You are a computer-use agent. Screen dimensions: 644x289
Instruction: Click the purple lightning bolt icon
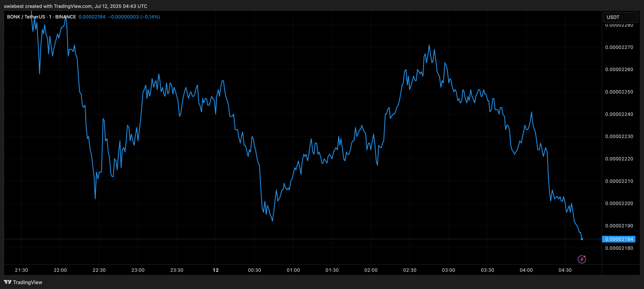tap(582, 259)
